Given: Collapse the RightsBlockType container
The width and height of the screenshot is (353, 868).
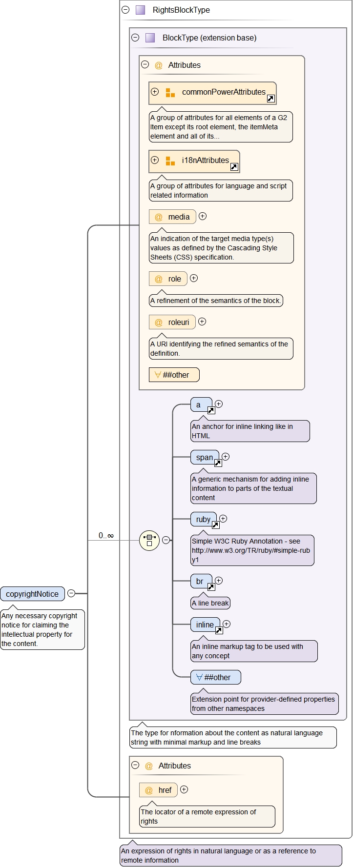Looking at the screenshot, I should tap(125, 10).
